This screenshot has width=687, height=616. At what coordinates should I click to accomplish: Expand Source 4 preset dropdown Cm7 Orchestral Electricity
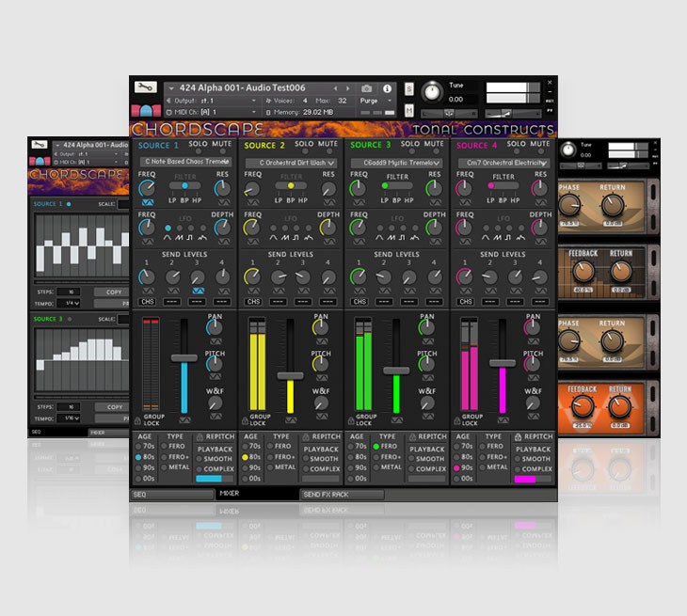click(503, 162)
